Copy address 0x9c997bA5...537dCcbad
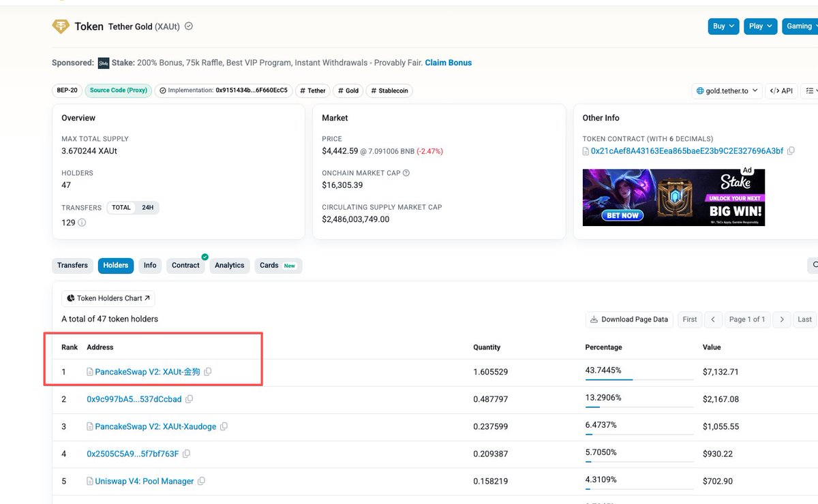The width and height of the screenshot is (818, 504). [x=190, y=399]
